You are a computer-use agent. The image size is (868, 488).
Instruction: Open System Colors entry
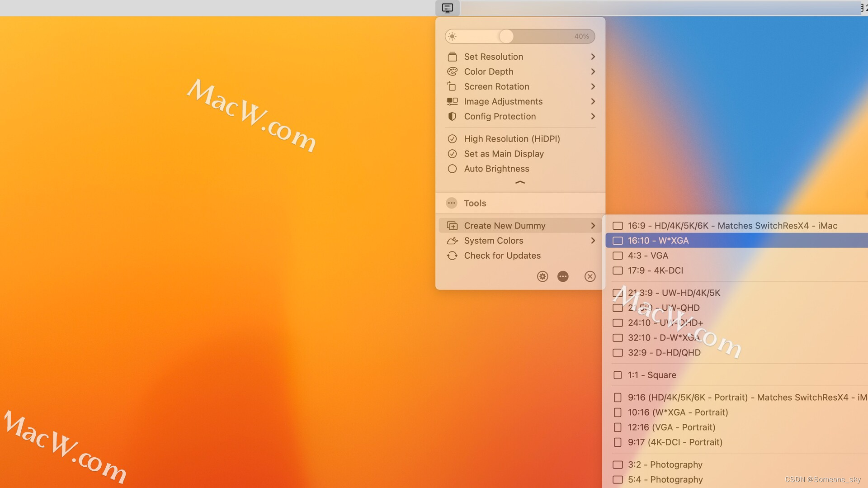click(x=520, y=241)
